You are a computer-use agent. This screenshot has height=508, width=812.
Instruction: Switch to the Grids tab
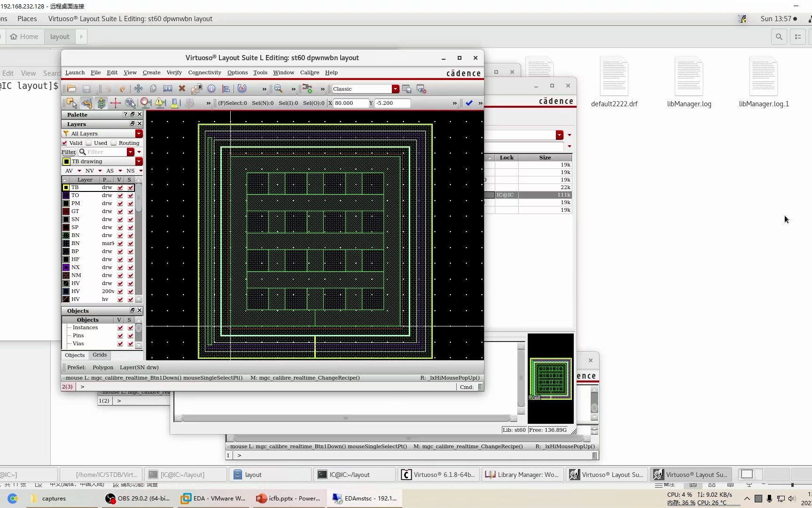click(x=100, y=355)
